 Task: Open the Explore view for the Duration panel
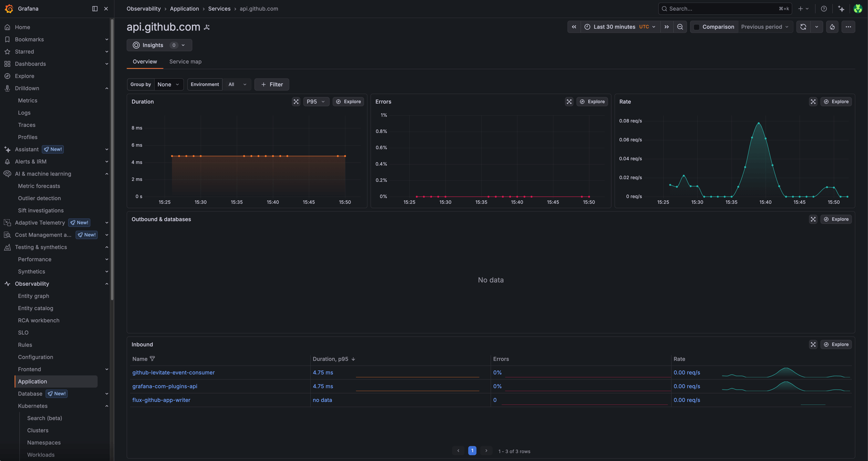(348, 102)
